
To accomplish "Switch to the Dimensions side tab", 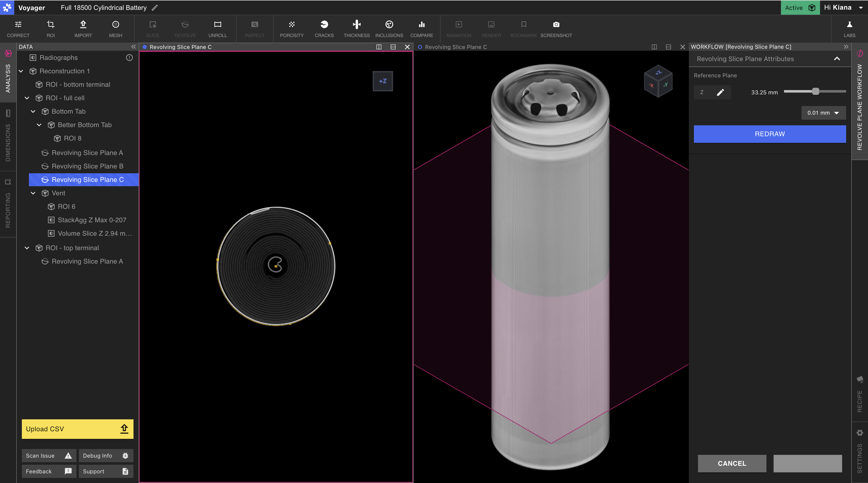I will tap(8, 136).
